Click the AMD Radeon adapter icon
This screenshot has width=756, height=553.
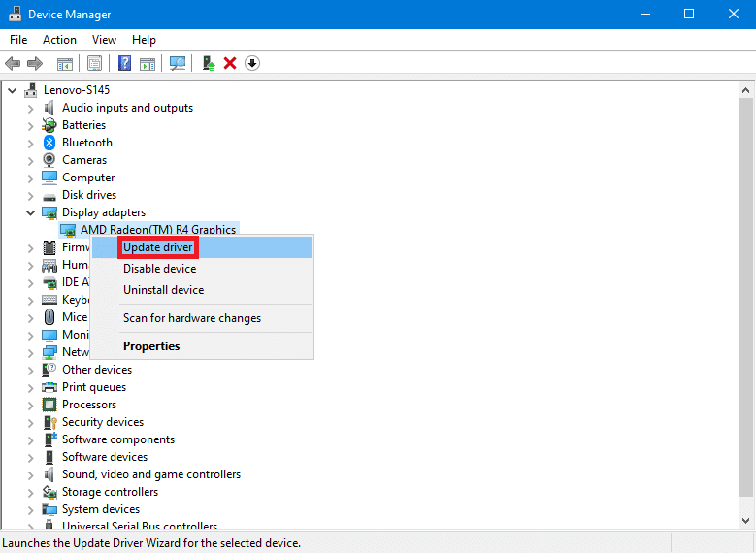point(68,231)
